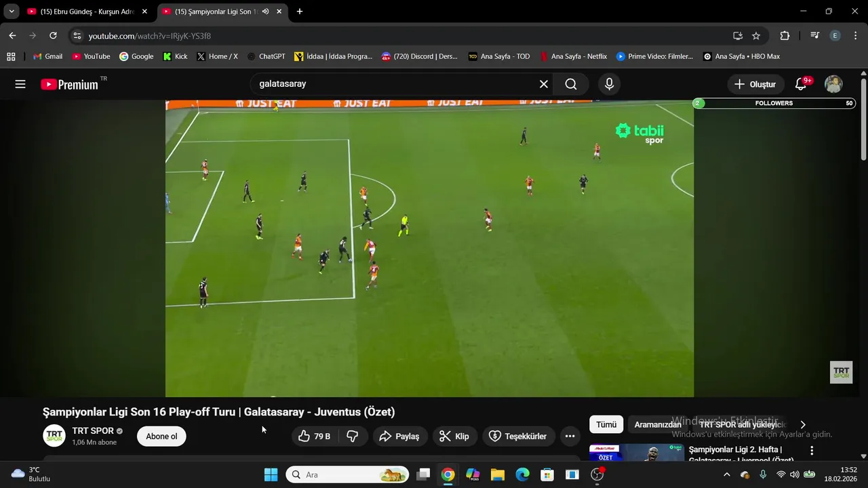The width and height of the screenshot is (868, 488).
Task: Open Chrome extensions puzzle icon
Action: pyautogui.click(x=785, y=36)
